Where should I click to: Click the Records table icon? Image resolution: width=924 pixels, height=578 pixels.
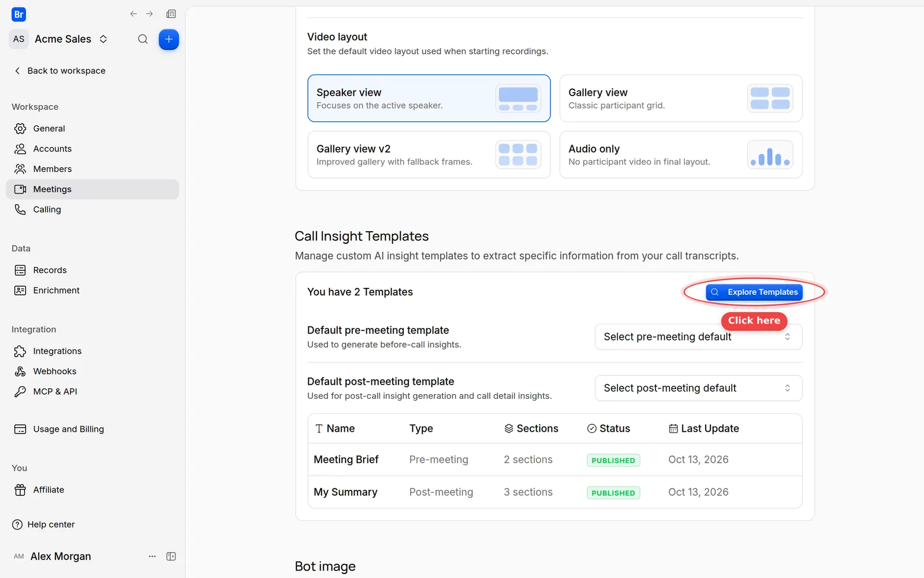click(x=20, y=270)
